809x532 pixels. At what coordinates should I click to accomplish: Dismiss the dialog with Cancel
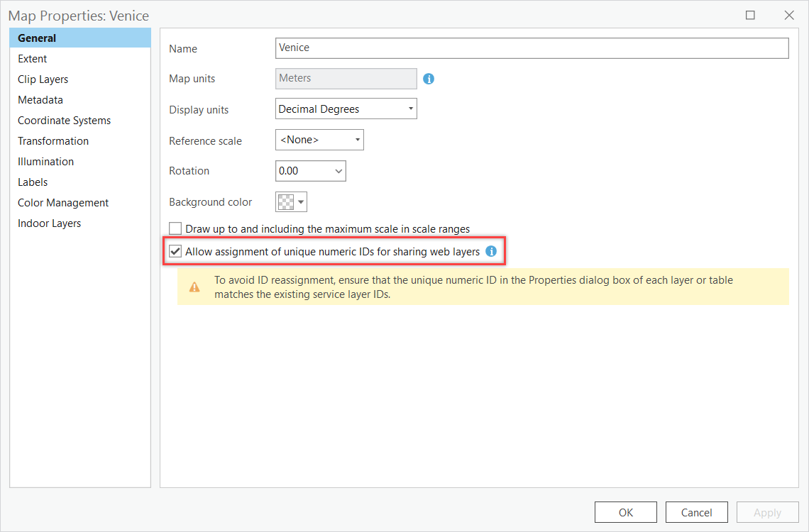[696, 511]
